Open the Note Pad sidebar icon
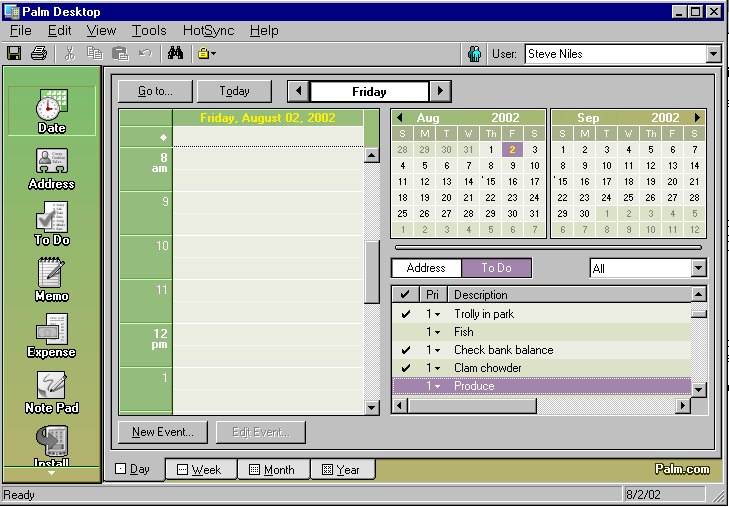The image size is (729, 507). [x=52, y=393]
